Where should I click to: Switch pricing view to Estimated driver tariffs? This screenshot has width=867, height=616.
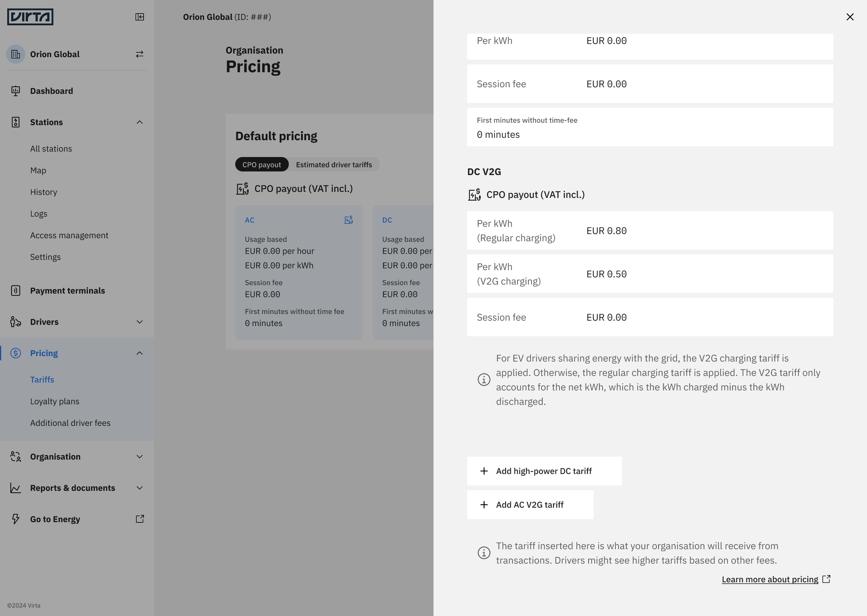tap(334, 164)
